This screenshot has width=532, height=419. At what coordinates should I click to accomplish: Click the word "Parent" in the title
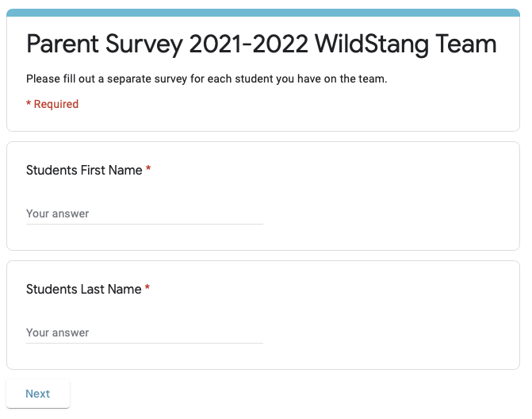pos(65,44)
